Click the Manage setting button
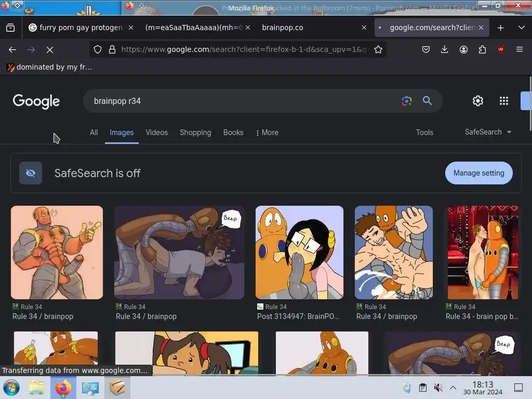The image size is (532, 399). tap(478, 173)
